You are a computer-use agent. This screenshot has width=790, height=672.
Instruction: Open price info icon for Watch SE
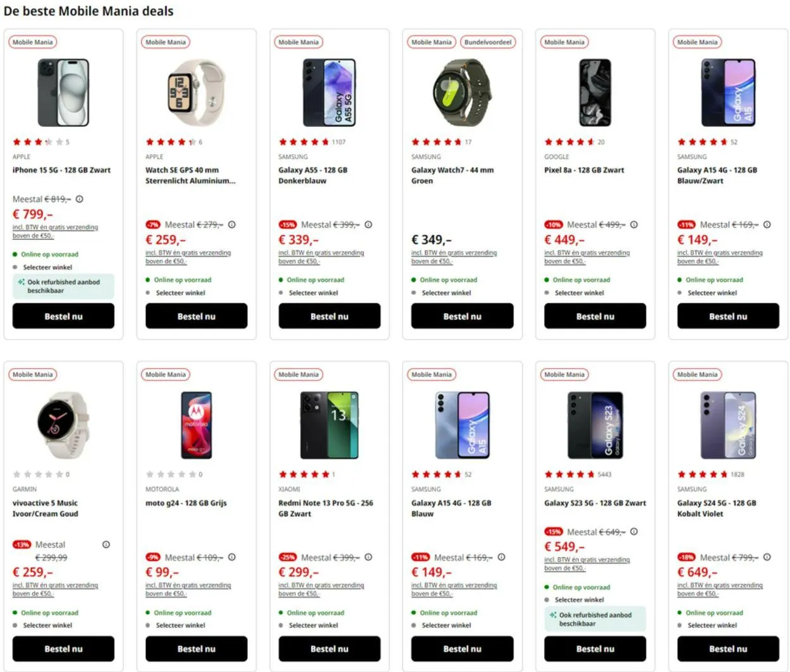(232, 225)
